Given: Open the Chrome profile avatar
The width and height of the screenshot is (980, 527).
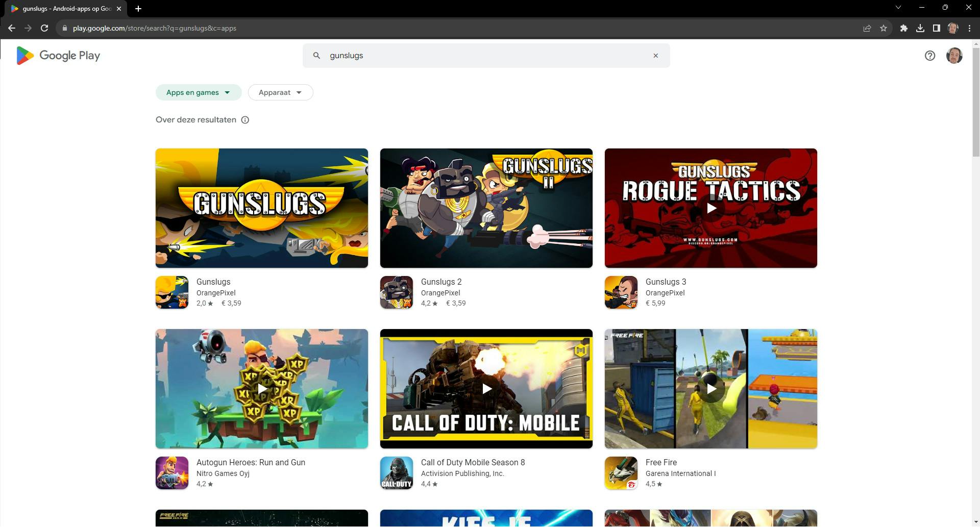Looking at the screenshot, I should click(953, 28).
